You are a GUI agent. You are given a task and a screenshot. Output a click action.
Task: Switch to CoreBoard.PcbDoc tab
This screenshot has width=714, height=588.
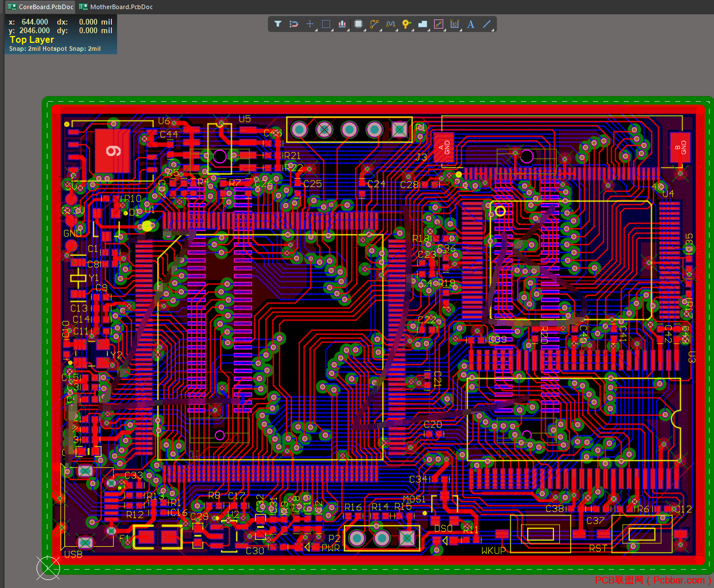click(40, 7)
